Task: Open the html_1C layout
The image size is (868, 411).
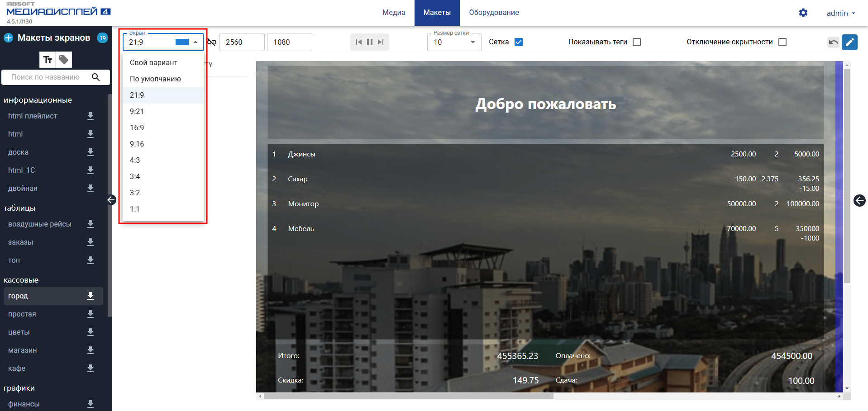Action: click(x=22, y=170)
